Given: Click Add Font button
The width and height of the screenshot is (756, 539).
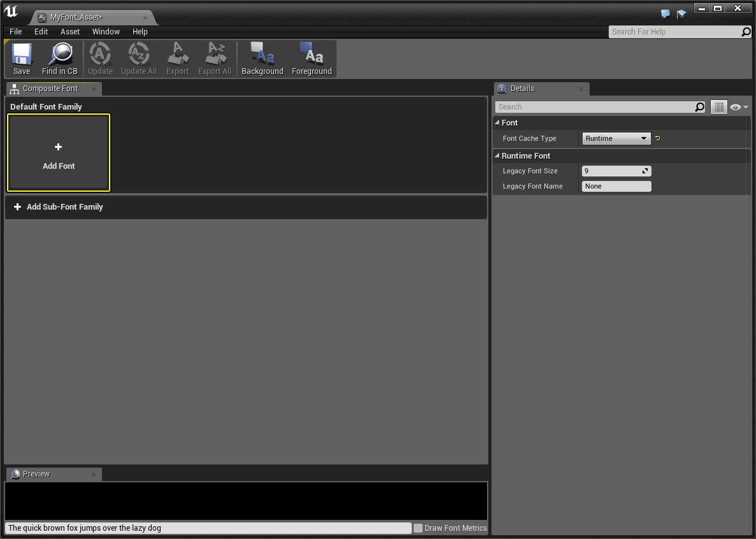Looking at the screenshot, I should click(59, 153).
